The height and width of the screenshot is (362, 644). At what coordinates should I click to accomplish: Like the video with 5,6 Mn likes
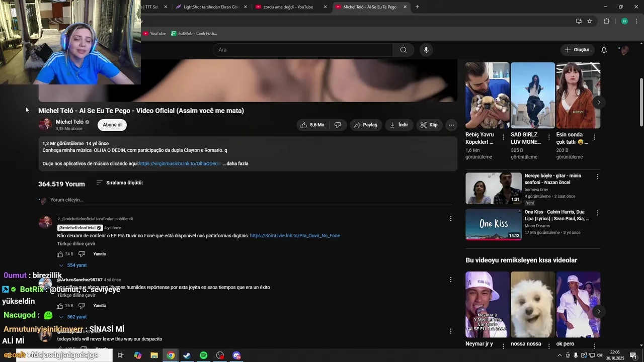tap(312, 125)
